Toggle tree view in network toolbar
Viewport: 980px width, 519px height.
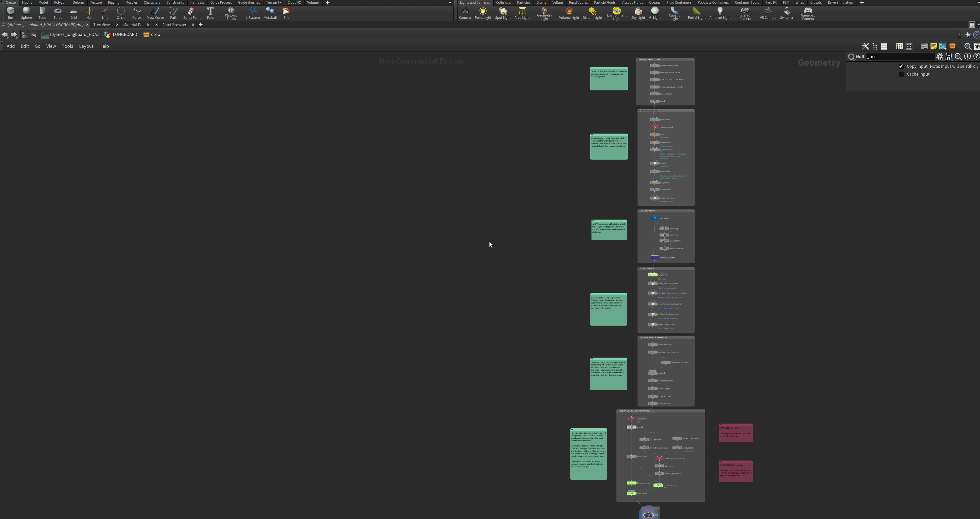[x=875, y=46]
